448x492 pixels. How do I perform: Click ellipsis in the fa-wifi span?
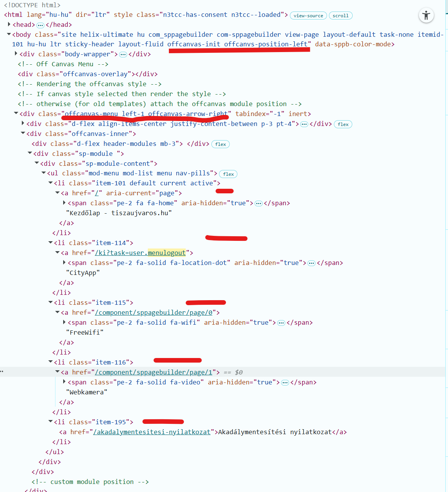click(281, 323)
